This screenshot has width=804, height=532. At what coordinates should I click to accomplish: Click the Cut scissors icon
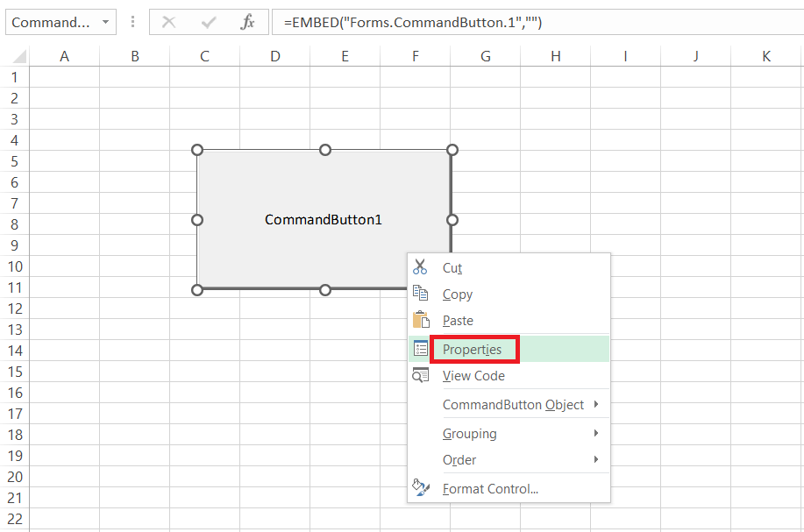tap(420, 267)
